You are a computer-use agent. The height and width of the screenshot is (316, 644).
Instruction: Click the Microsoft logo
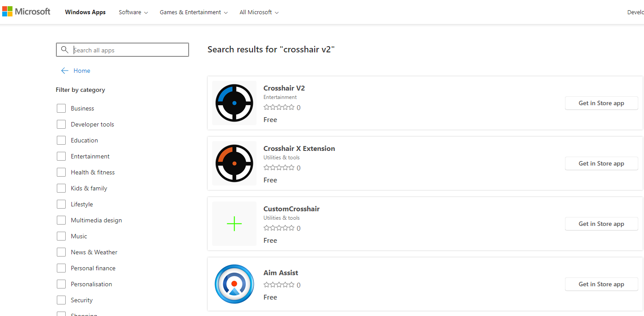pos(26,12)
